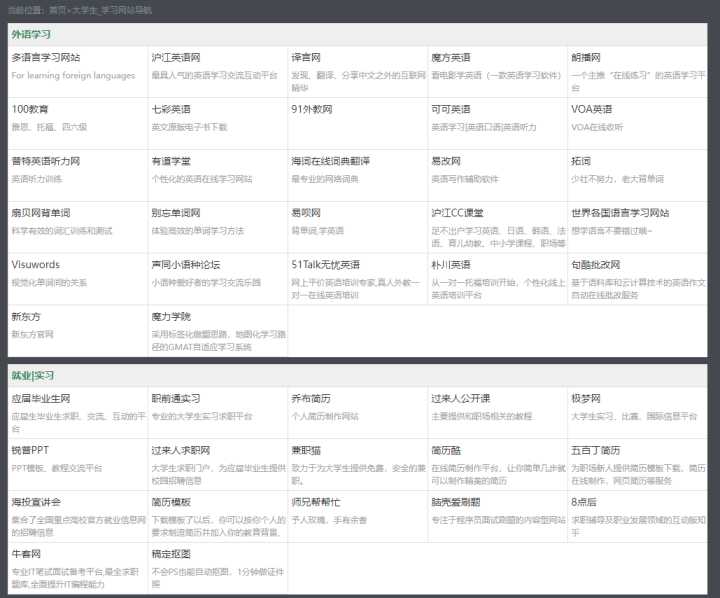Open 世界各国语言学习网站 link
Image resolution: width=720 pixels, height=598 pixels.
(620, 213)
